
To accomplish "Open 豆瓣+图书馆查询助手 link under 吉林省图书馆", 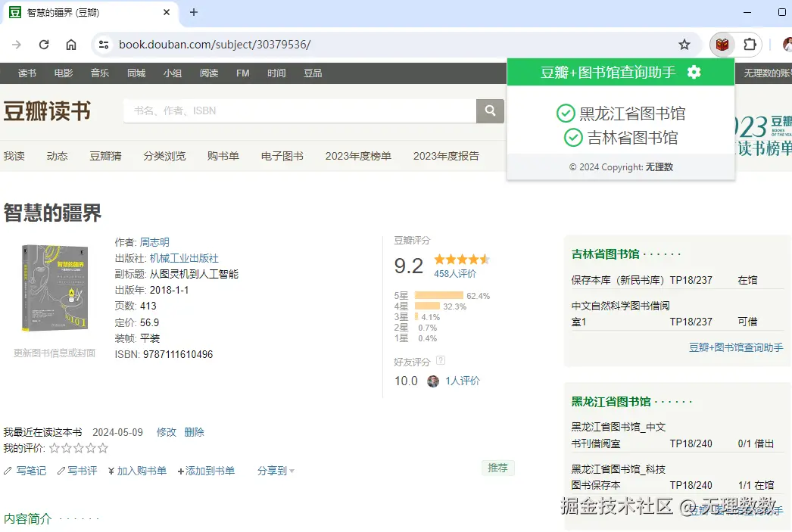I will point(736,347).
